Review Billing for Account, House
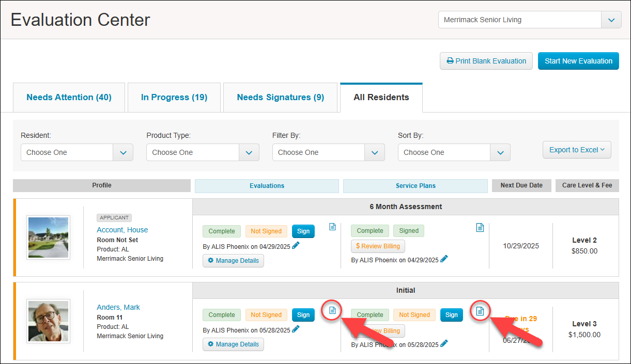This screenshot has height=364, width=631. (x=378, y=246)
